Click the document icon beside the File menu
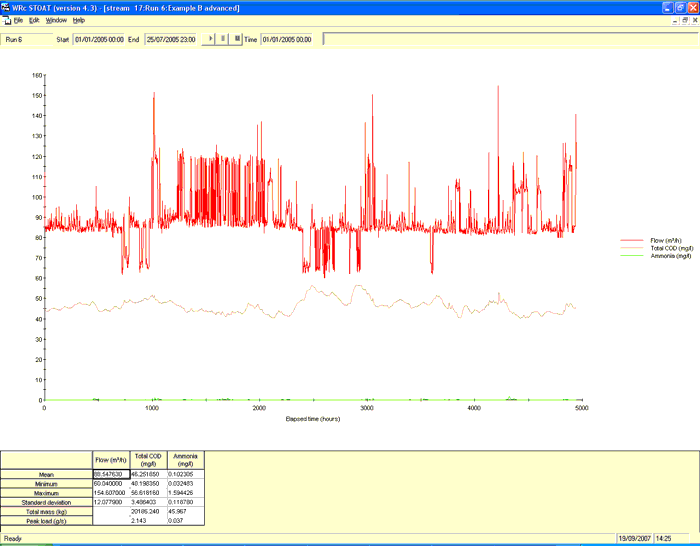Screen dimensions: 700x546 tap(6, 21)
